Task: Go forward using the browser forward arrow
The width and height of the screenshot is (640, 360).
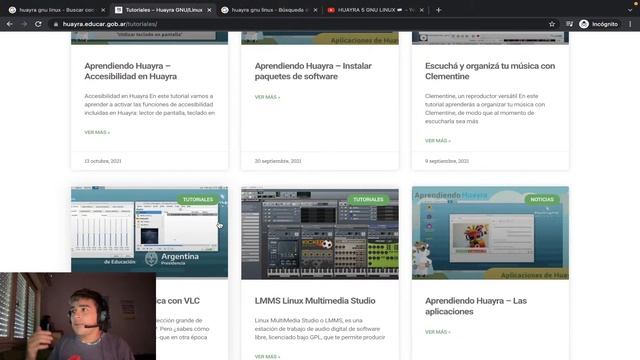Action: coord(24,24)
